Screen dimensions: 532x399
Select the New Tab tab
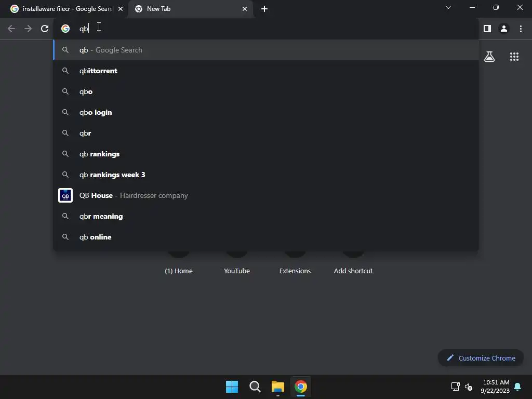tap(190, 9)
